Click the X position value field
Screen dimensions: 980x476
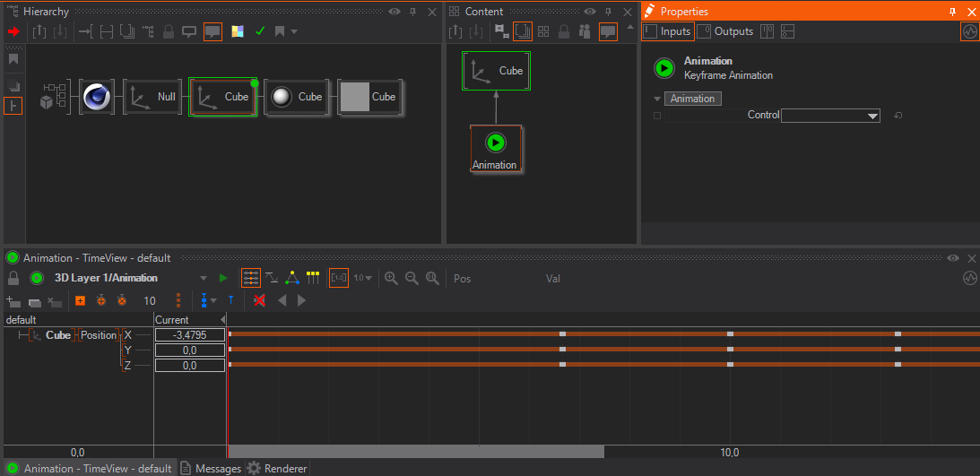[x=189, y=334]
